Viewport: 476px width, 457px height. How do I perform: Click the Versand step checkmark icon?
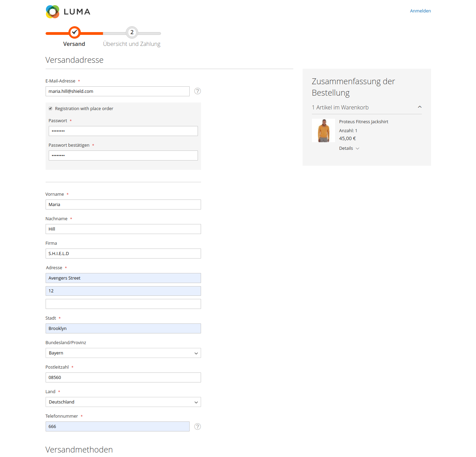tap(74, 32)
